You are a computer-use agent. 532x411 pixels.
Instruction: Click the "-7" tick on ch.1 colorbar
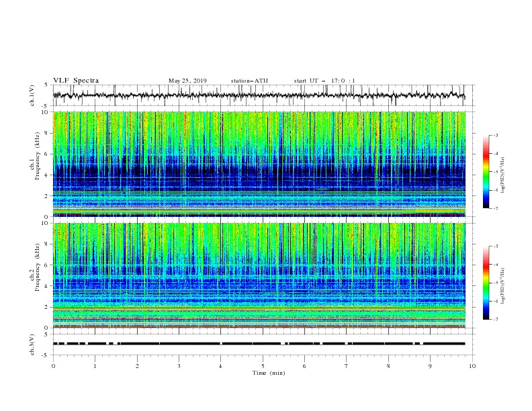coord(495,208)
